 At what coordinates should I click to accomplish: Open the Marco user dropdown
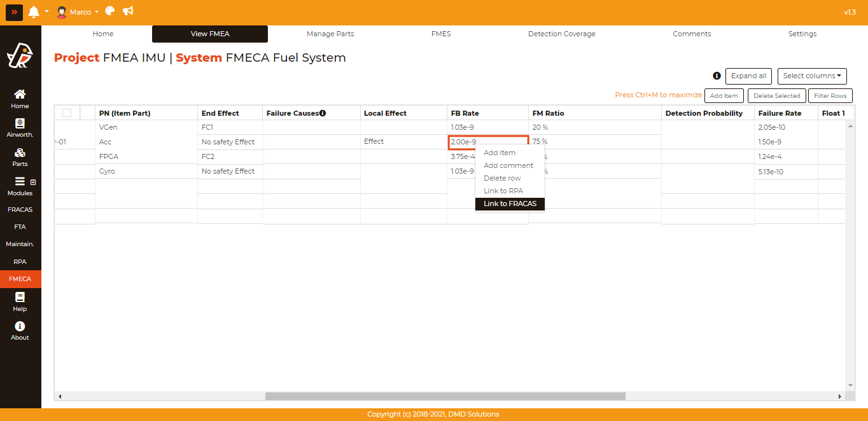[78, 12]
